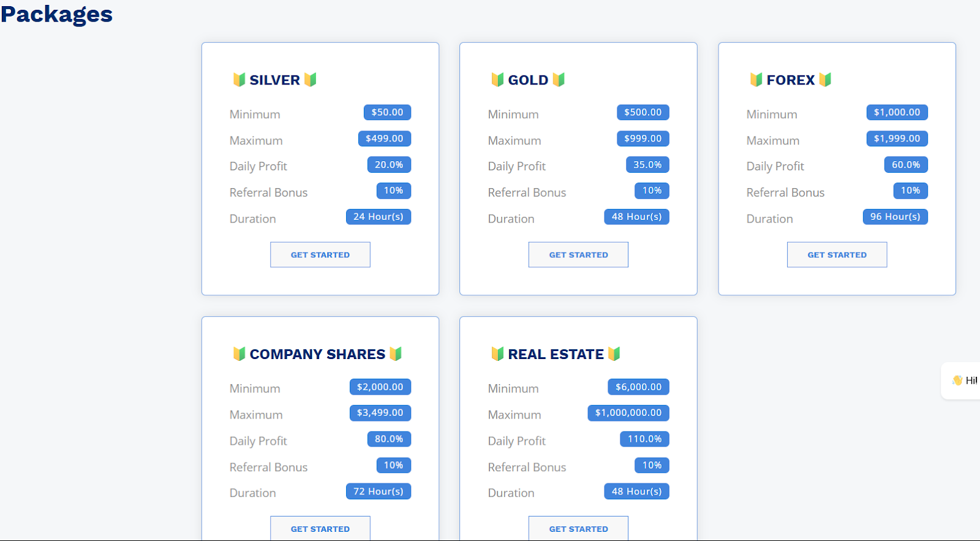Image resolution: width=980 pixels, height=541 pixels.
Task: Click the $1,999.00 maximum badge
Action: (897, 138)
